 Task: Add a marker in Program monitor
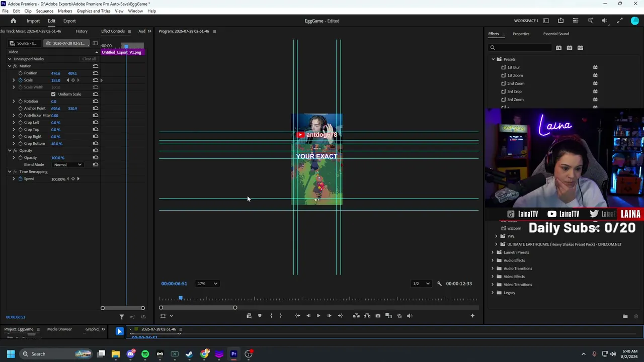point(260,316)
